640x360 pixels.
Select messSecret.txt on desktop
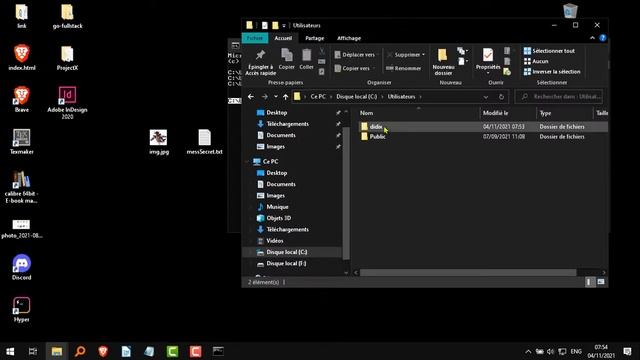pos(204,142)
